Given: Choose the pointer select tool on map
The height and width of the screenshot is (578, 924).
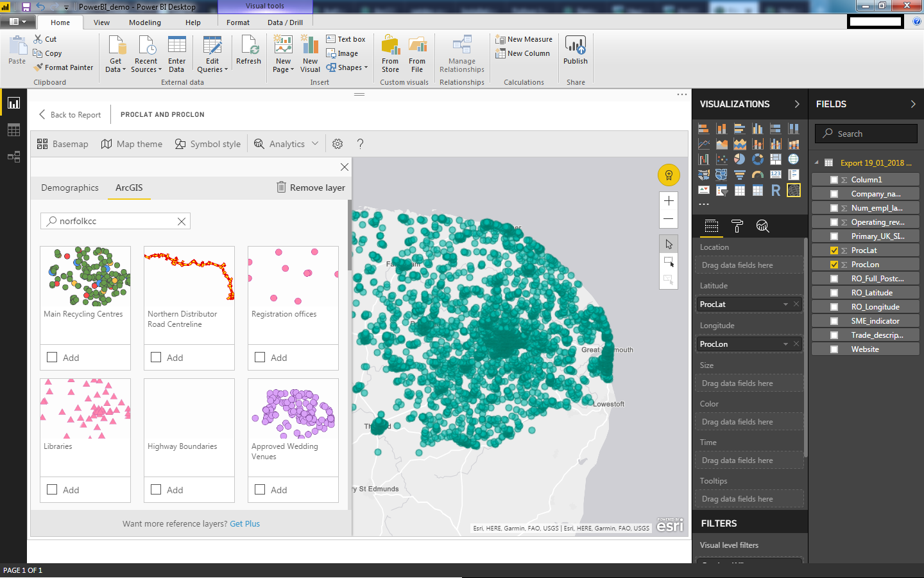Looking at the screenshot, I should [x=669, y=244].
